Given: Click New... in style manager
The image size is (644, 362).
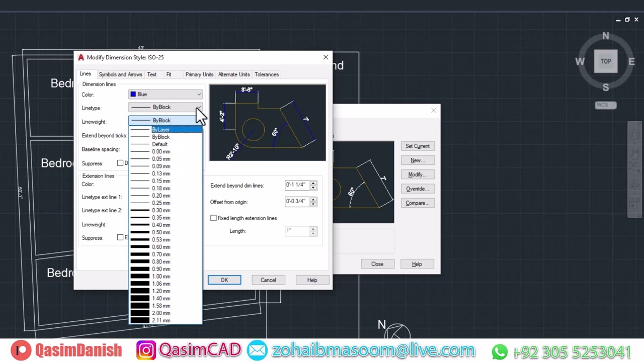Looking at the screenshot, I should 418,160.
